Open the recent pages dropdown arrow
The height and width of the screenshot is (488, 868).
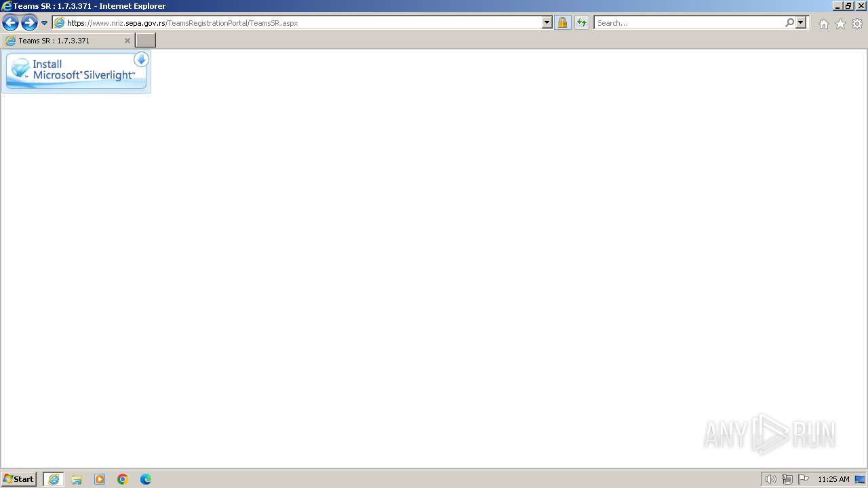[45, 23]
